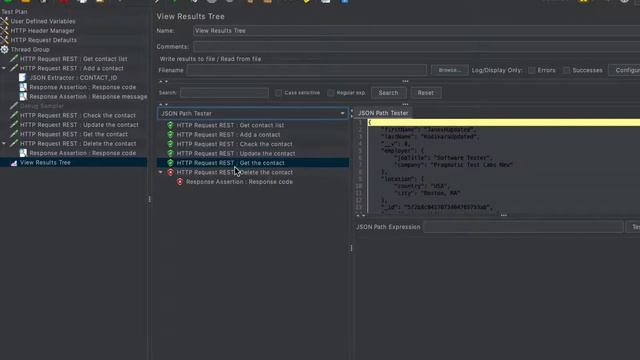This screenshot has height=360, width=640.
Task: Select the Thread Group gear icon
Action: pyautogui.click(x=4, y=49)
